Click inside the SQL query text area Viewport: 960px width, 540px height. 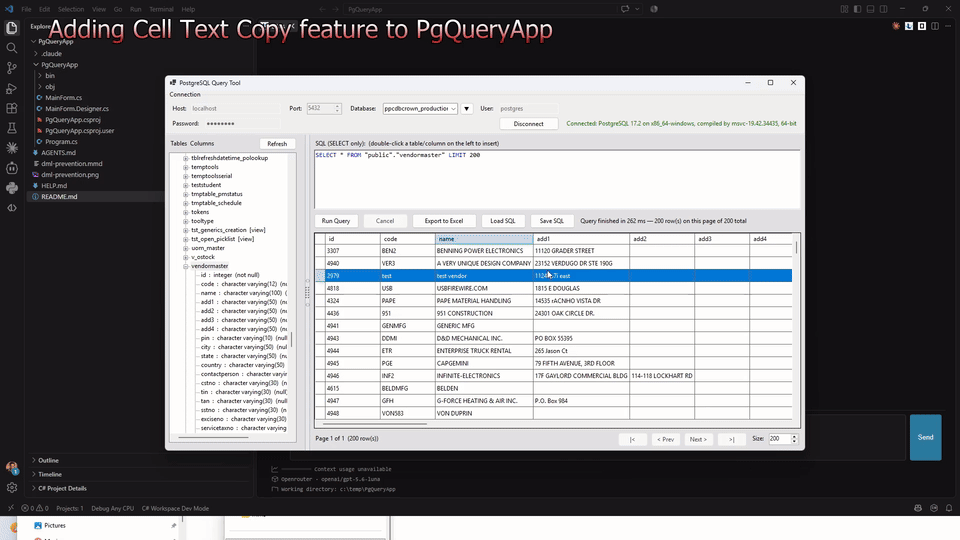tap(557, 179)
